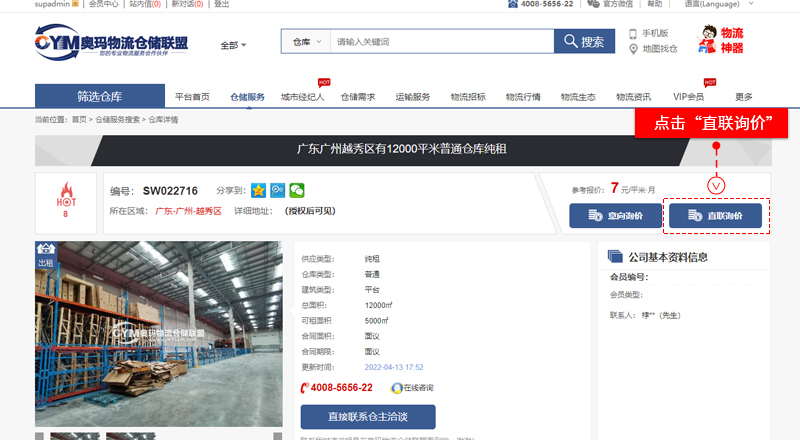The height and width of the screenshot is (440, 800).
Task: Share listing via the green WeChat icon
Action: [296, 190]
